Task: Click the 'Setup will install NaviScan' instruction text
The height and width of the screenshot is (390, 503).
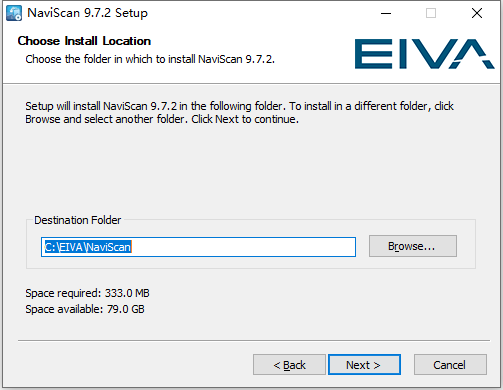Action: click(239, 113)
